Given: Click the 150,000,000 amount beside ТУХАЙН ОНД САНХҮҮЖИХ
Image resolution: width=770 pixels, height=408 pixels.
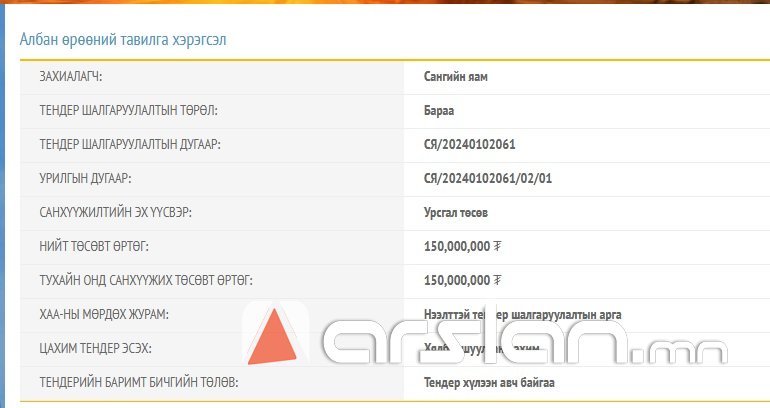Looking at the screenshot, I should (x=463, y=280).
